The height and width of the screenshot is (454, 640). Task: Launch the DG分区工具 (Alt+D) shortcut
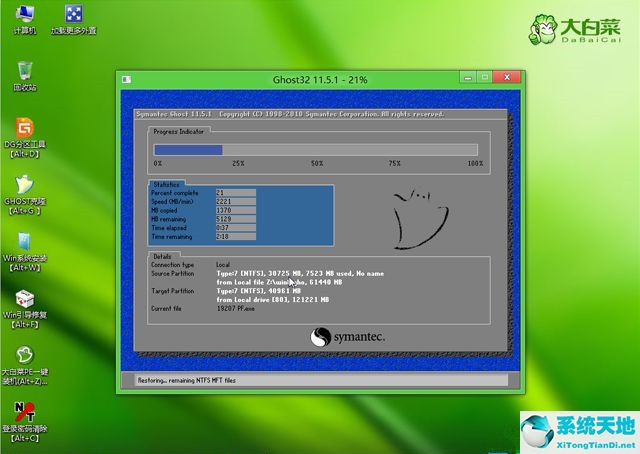[25, 138]
